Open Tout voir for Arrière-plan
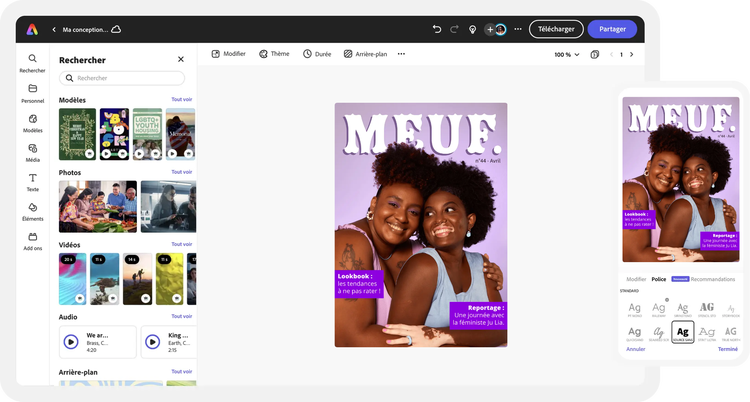The width and height of the screenshot is (750, 402). [x=182, y=371]
